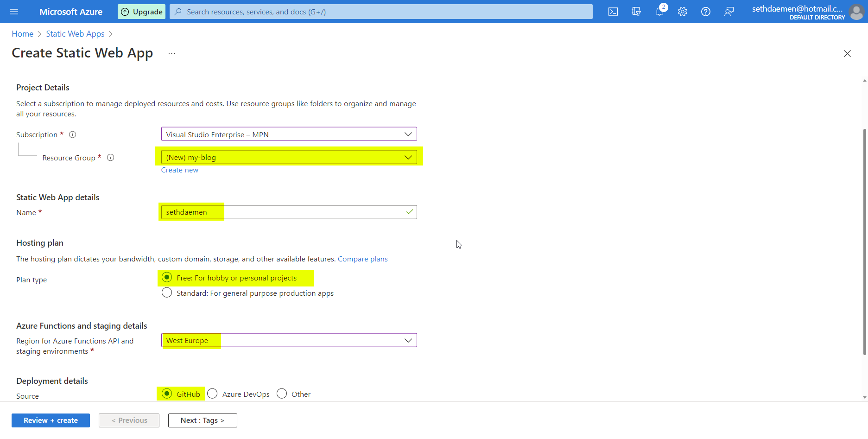Open the portal hamburger menu
This screenshot has height=439, width=868.
pyautogui.click(x=14, y=12)
